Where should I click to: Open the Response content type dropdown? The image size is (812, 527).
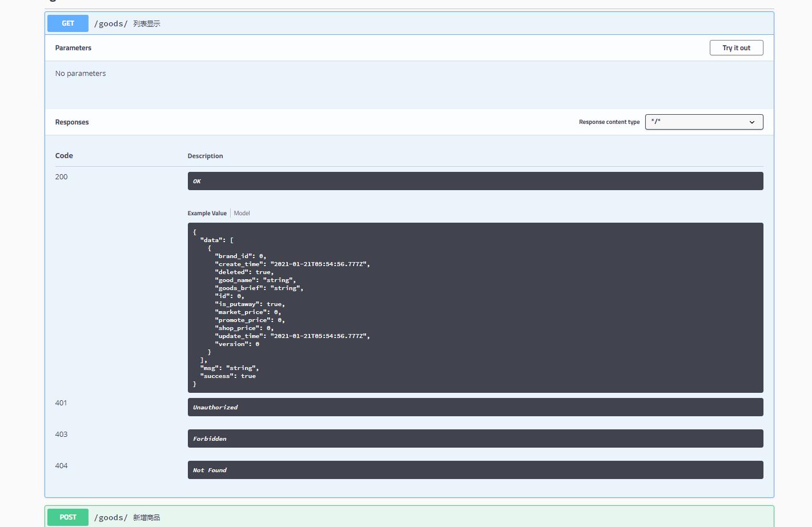(x=704, y=122)
